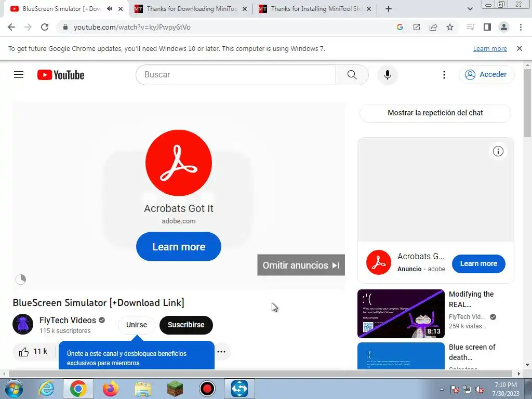Click the horizontal scrollbar right arrow

(519, 374)
